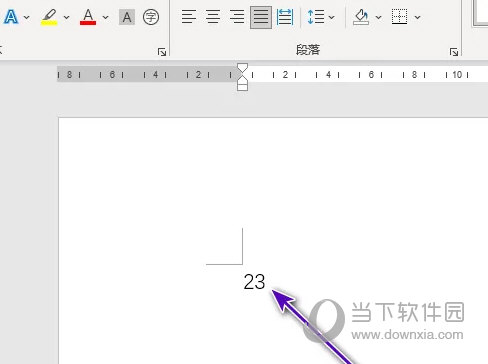Click the line and paragraph spacing icon
The image size is (488, 364).
tap(316, 17)
